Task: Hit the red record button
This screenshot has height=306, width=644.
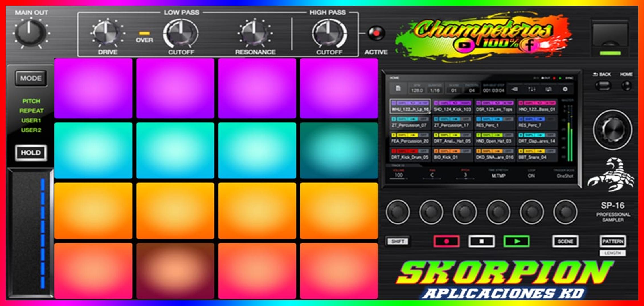Action: click(x=446, y=241)
